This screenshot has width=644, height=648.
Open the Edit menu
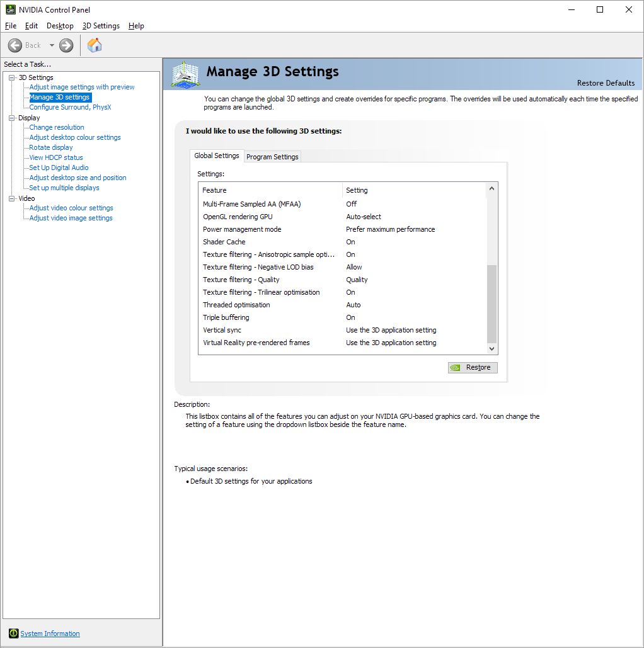point(32,26)
